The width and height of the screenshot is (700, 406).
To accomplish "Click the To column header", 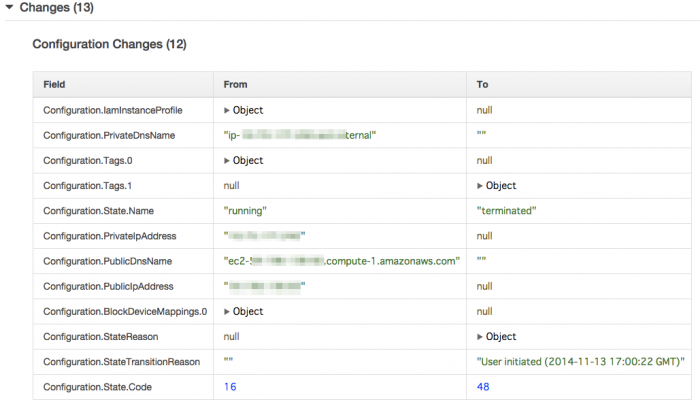I will tap(579, 84).
